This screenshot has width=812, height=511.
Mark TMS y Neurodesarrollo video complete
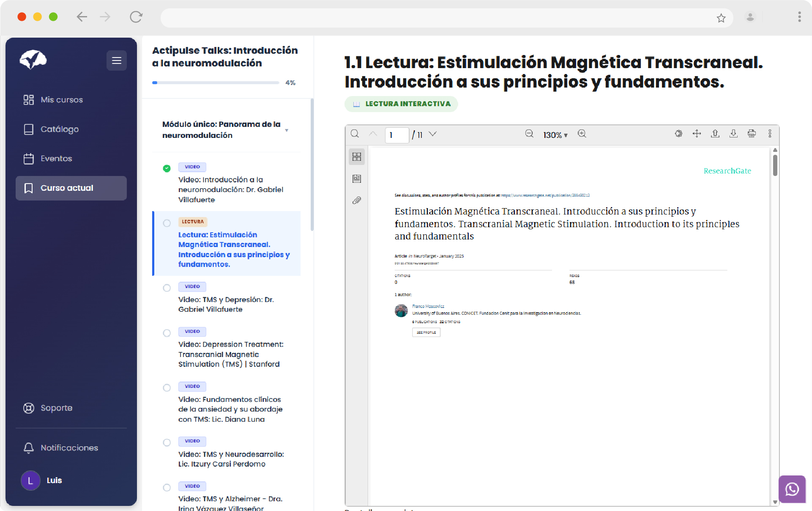pos(167,442)
